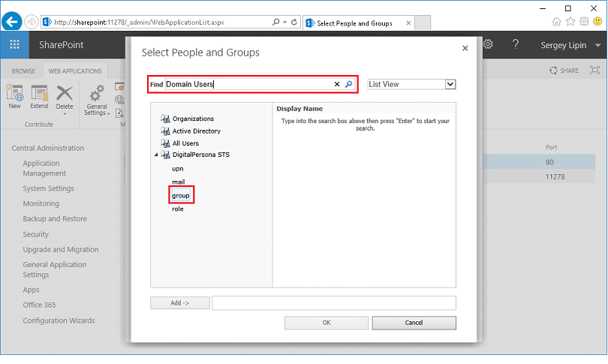608x364 pixels.
Task: Click the browser back arrow button
Action: pos(11,23)
